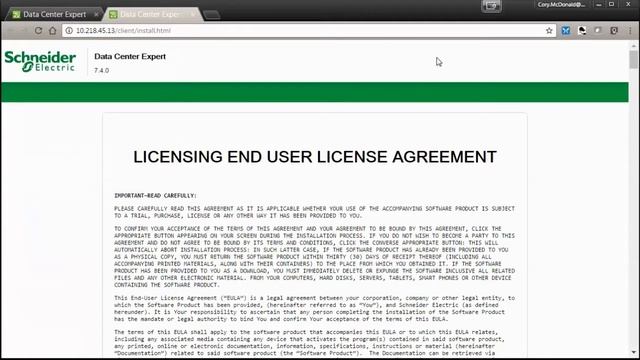Click the Cory.McDonald profile button

tap(561, 4)
